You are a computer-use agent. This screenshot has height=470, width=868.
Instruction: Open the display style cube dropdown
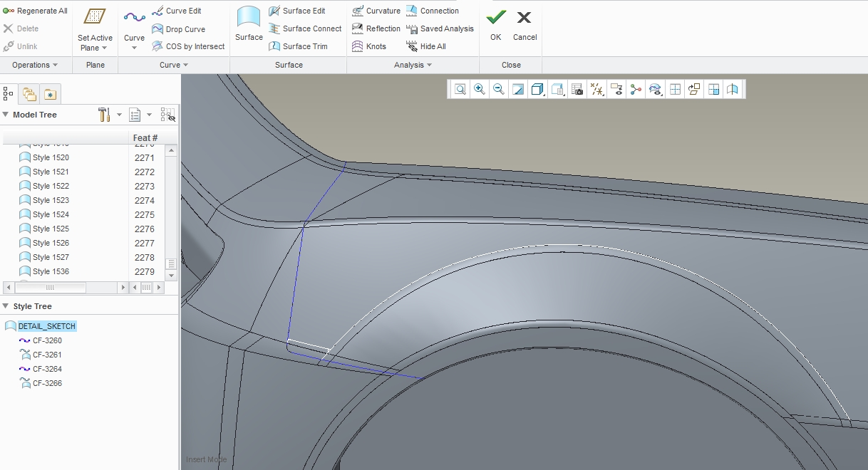point(538,89)
